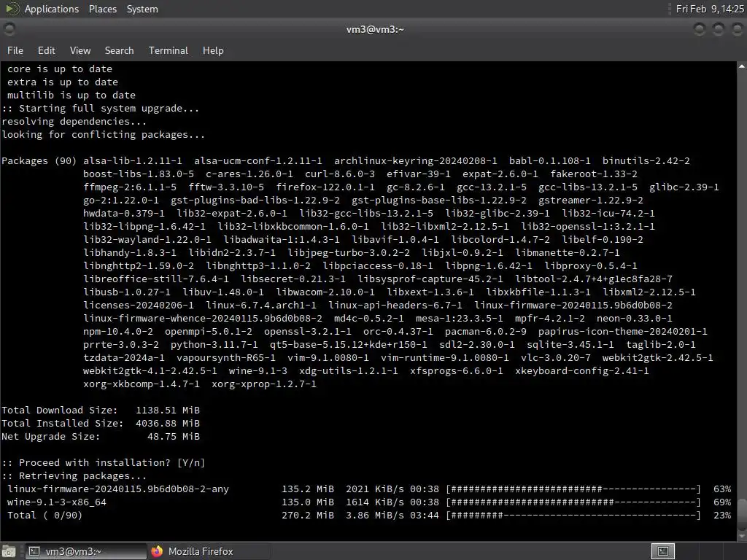This screenshot has width=747, height=560.
Task: Click the ':: Retrieving packages...' line
Action: click(74, 475)
